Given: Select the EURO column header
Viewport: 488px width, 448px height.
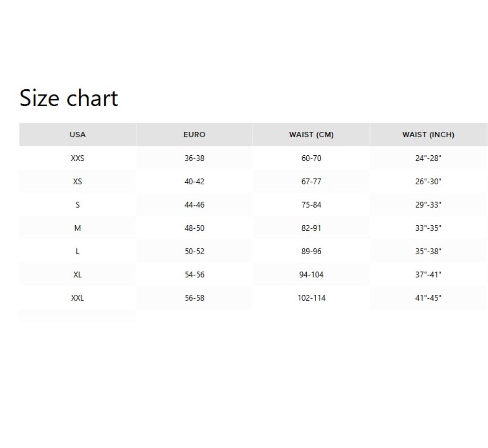Looking at the screenshot, I should pyautogui.click(x=194, y=135).
